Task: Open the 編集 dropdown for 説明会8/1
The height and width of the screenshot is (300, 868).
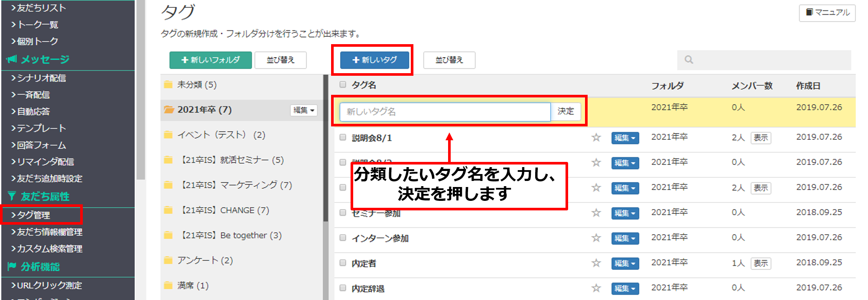Action: (625, 138)
